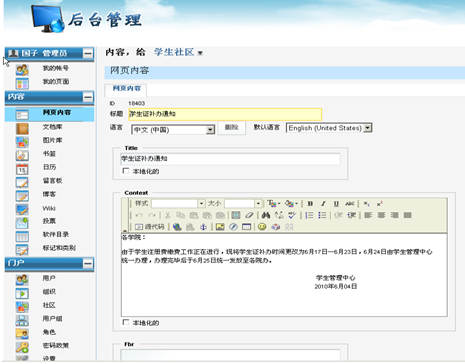This screenshot has width=465, height=364.
Task: Open 软件目录 in the sidebar
Action: coord(56,234)
